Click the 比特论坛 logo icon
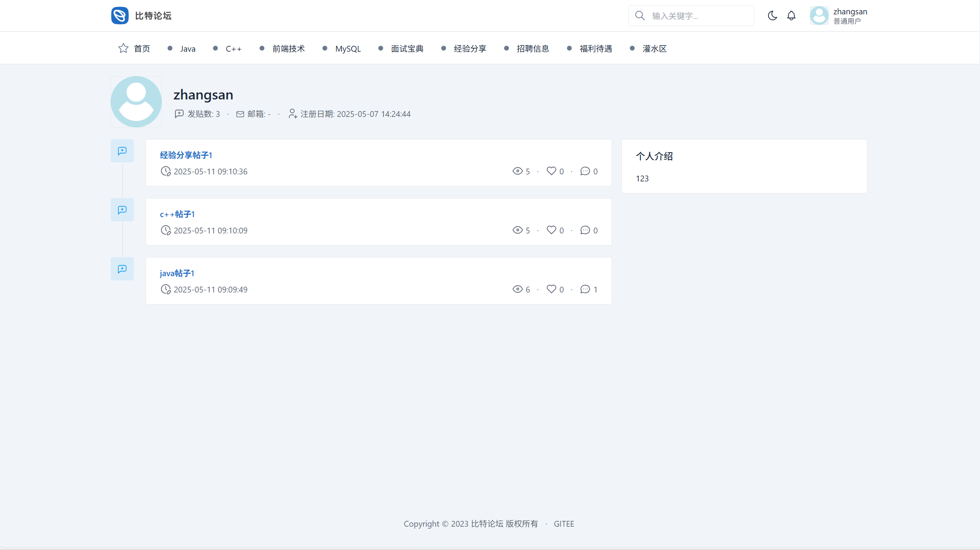980x550 pixels. tap(120, 16)
